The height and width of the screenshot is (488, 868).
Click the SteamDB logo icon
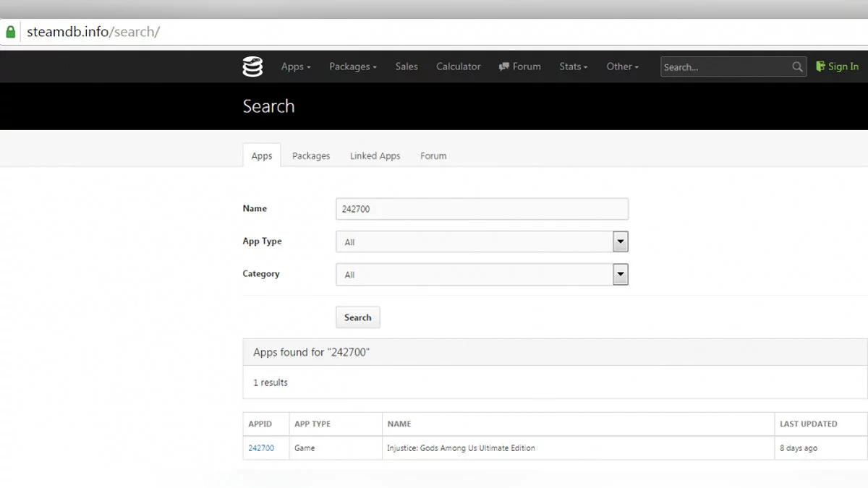[x=252, y=67]
